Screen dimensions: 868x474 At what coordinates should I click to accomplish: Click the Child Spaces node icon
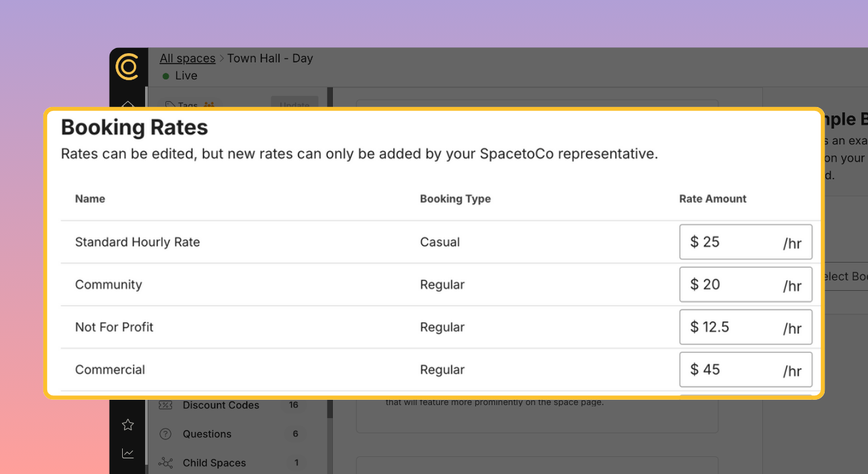click(x=165, y=463)
